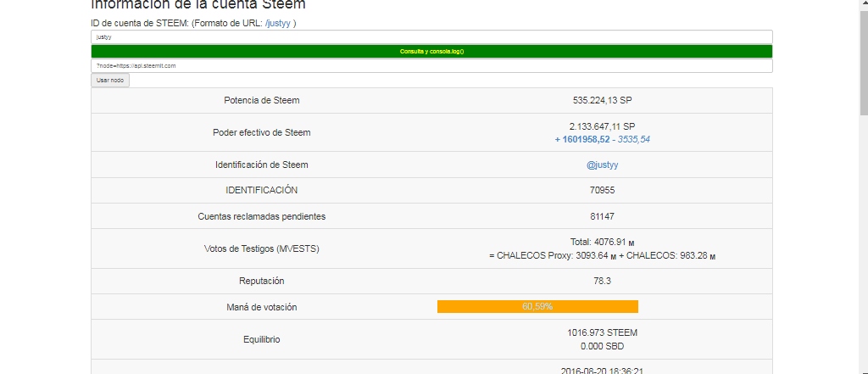Select the reputation value 78.3
This screenshot has width=868, height=374.
tap(603, 281)
